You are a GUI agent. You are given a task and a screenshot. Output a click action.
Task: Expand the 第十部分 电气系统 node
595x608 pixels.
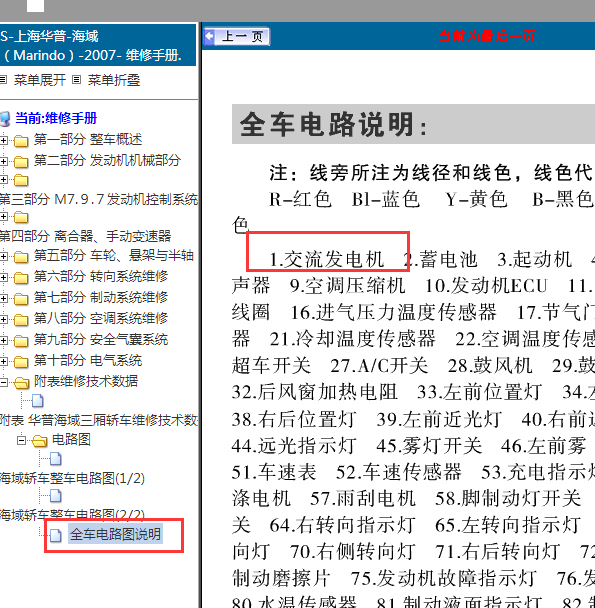pos(3,361)
